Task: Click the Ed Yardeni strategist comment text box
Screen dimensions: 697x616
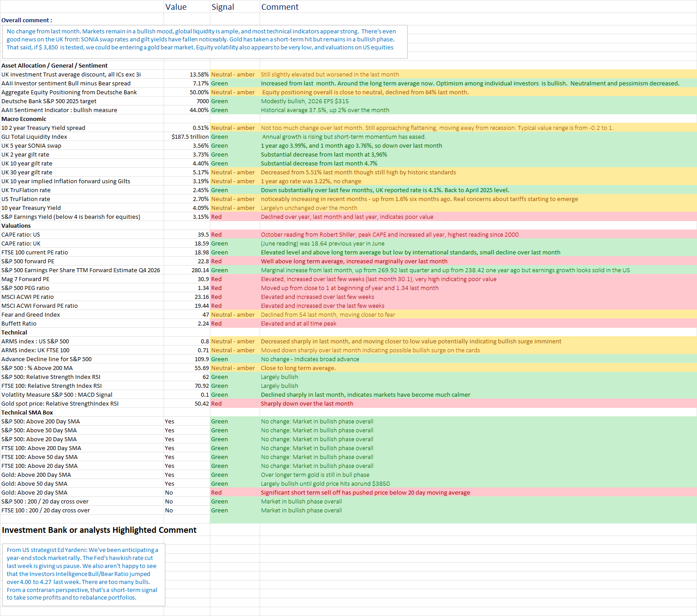Action: [x=84, y=575]
